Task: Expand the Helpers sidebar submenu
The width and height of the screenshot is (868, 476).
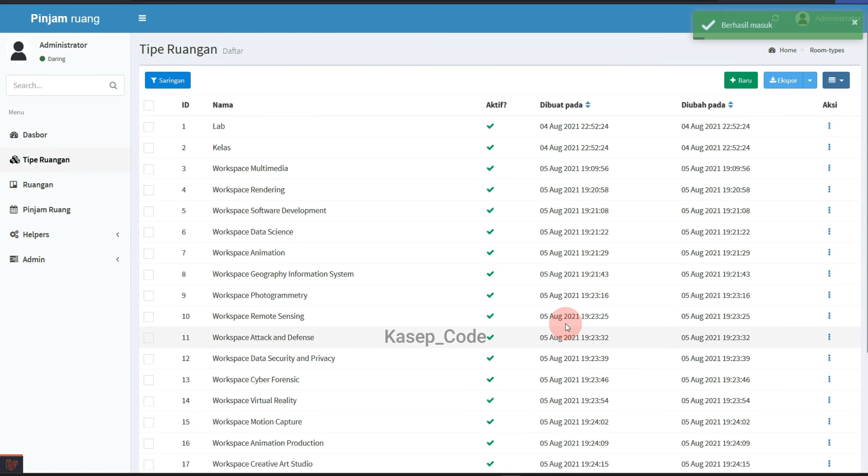Action: (65, 234)
